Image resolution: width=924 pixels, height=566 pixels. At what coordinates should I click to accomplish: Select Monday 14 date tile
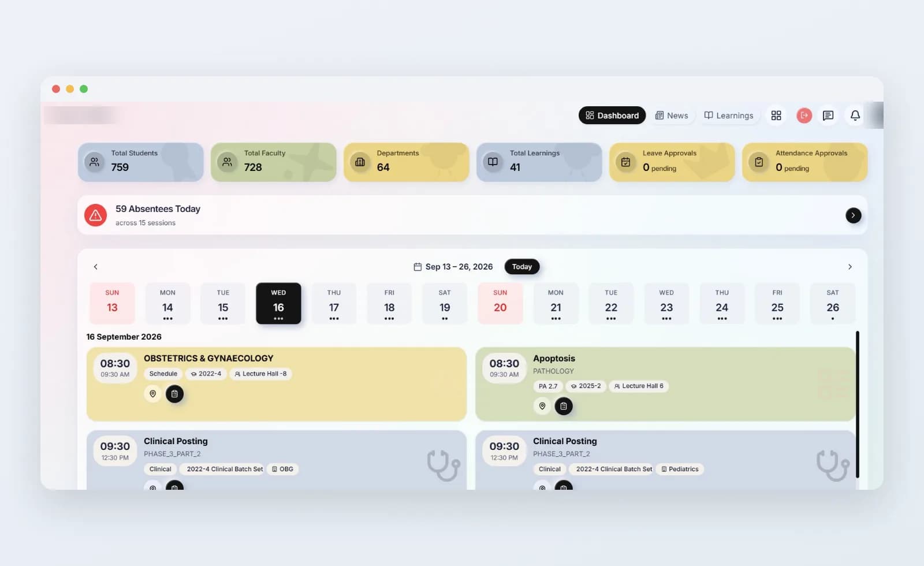(x=167, y=303)
